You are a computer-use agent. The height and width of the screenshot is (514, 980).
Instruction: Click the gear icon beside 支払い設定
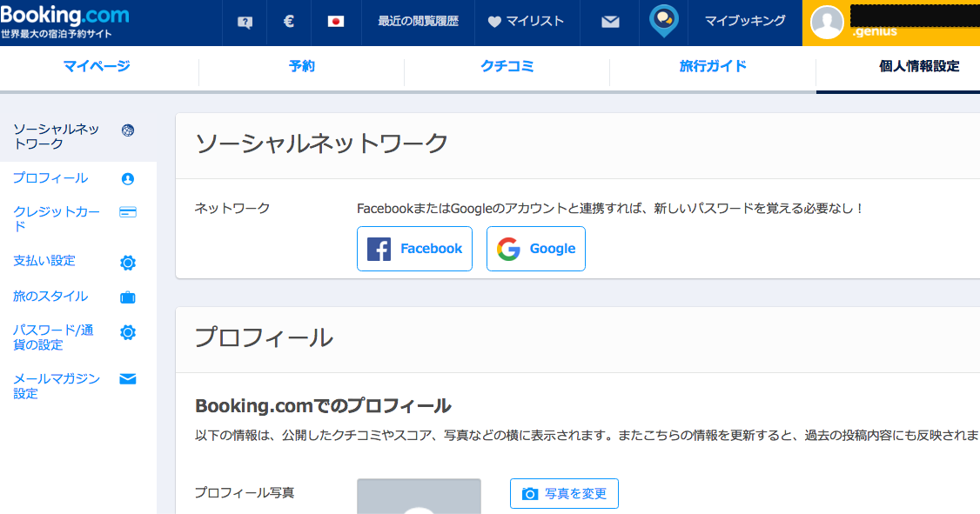127,263
